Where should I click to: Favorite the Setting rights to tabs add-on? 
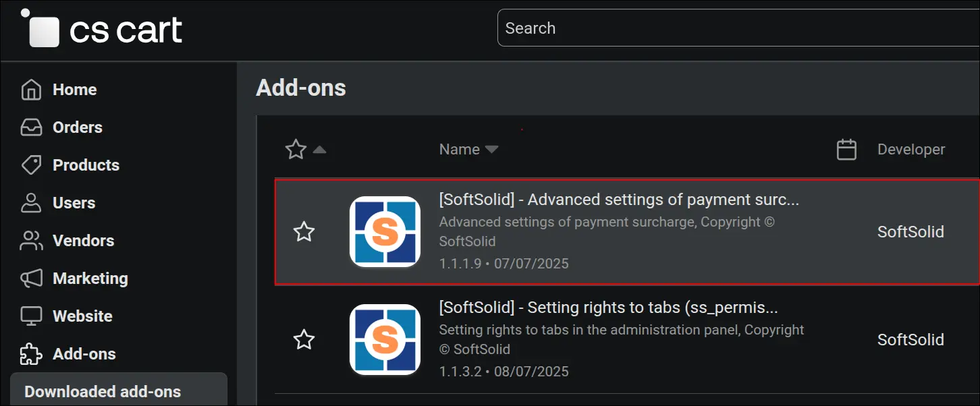pos(304,340)
